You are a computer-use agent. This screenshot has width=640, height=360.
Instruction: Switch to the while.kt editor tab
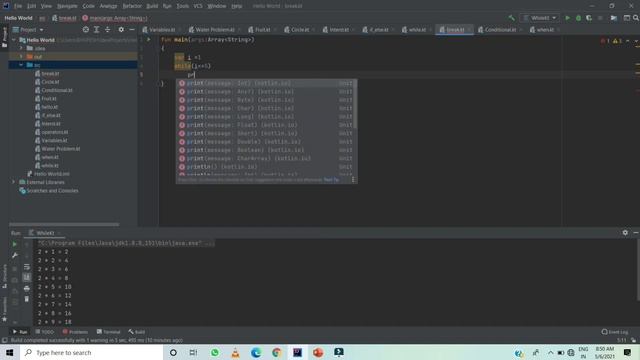(x=417, y=30)
